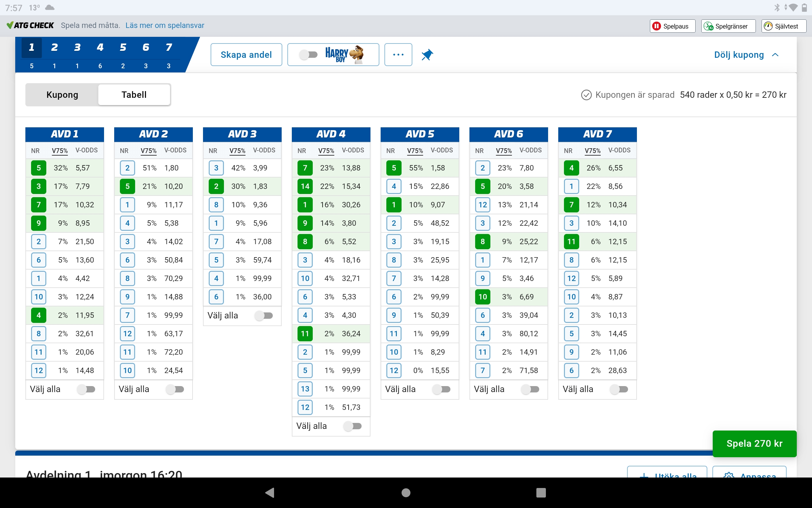This screenshot has height=508, width=812.
Task: Toggle Välj alla for AVD 3
Action: pyautogui.click(x=264, y=316)
